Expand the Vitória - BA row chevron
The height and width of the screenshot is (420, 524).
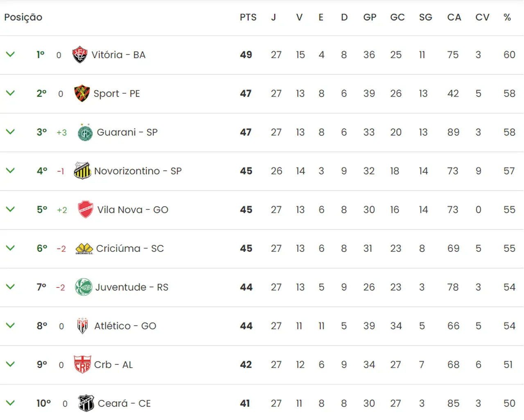coord(11,54)
